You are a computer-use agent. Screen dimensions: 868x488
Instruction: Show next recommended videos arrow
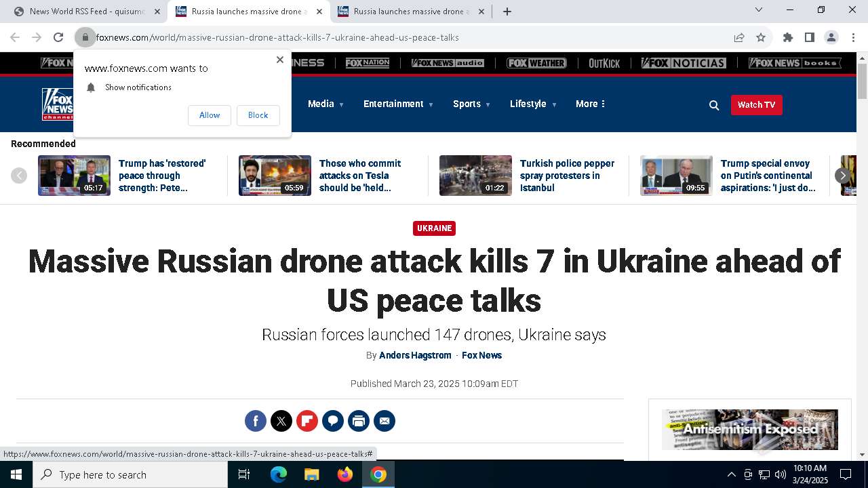842,176
